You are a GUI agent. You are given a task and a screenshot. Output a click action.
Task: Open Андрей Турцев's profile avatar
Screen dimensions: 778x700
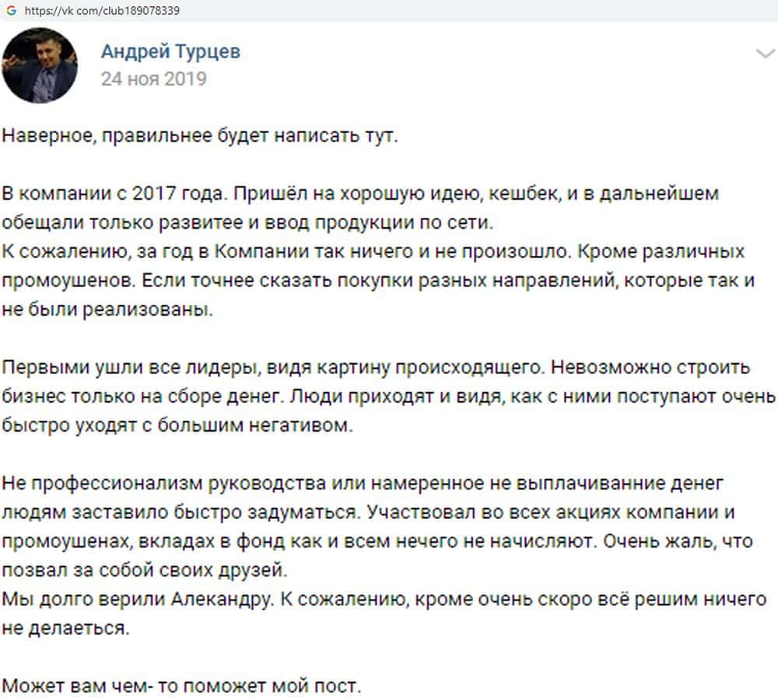(40, 65)
